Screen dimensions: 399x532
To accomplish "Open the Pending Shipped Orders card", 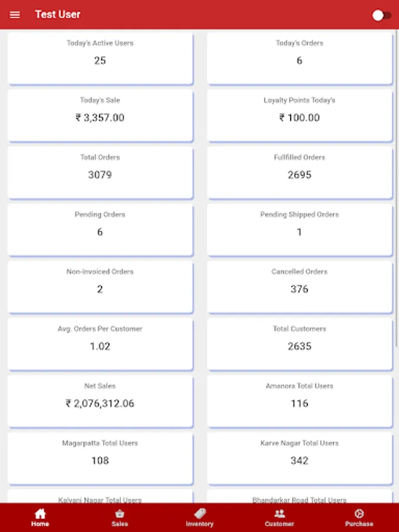I will 299,230.
